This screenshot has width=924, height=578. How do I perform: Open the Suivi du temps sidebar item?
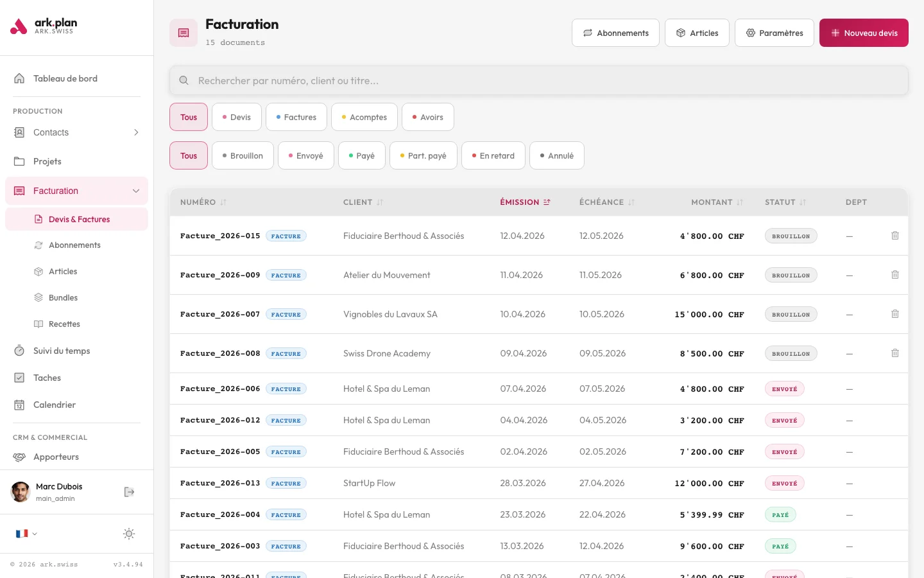[62, 351]
